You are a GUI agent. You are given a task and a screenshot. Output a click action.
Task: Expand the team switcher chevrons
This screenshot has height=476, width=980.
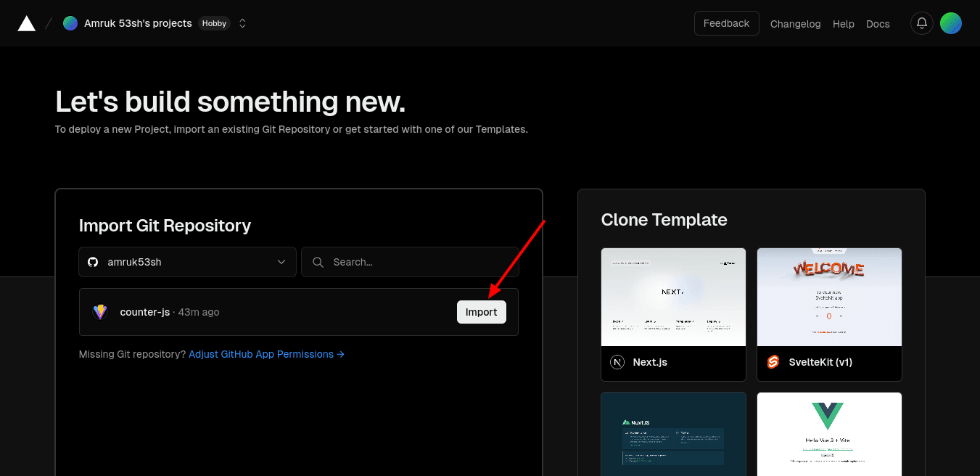[x=242, y=23]
